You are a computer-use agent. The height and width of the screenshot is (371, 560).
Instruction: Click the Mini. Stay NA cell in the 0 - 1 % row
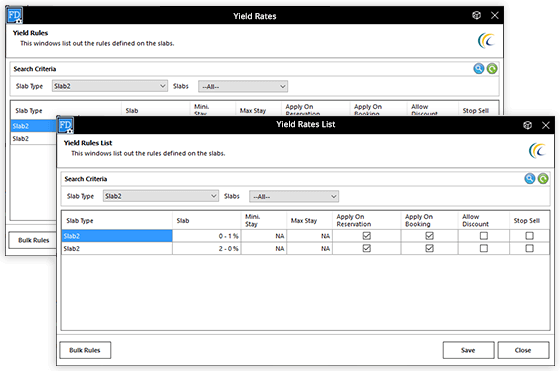[264, 236]
